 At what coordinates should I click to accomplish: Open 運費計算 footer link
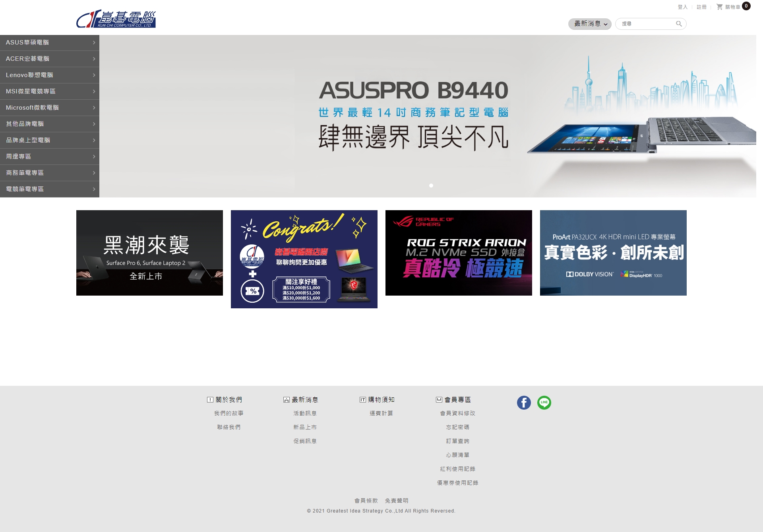(x=381, y=413)
